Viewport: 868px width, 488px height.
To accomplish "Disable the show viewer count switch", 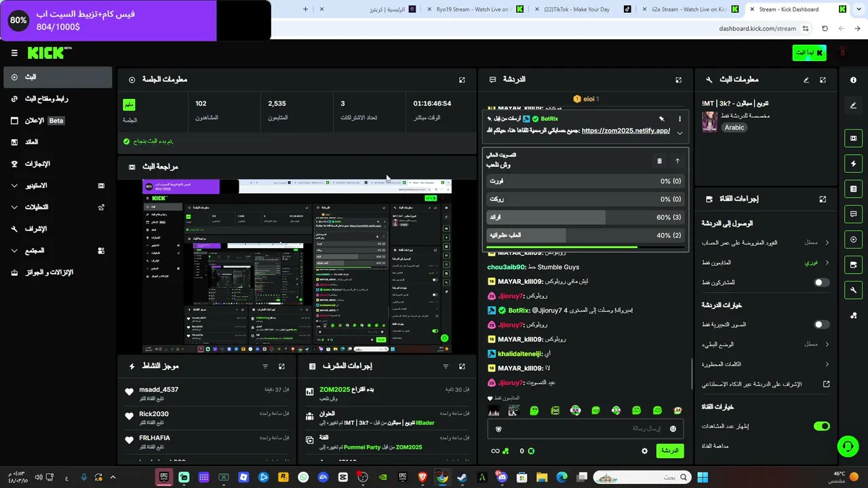I will [821, 426].
